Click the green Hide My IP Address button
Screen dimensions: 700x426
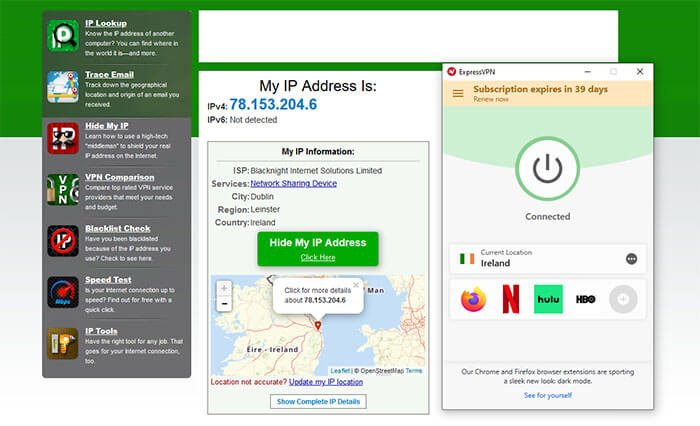[318, 249]
